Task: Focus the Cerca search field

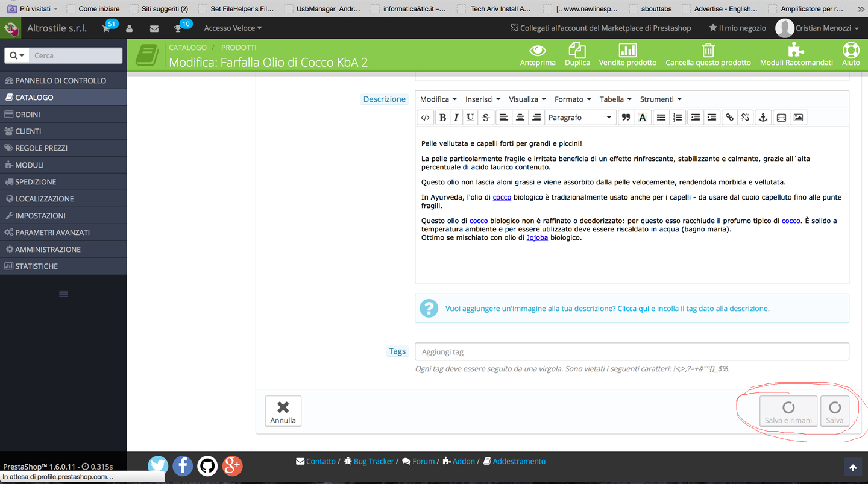Action: tap(76, 55)
